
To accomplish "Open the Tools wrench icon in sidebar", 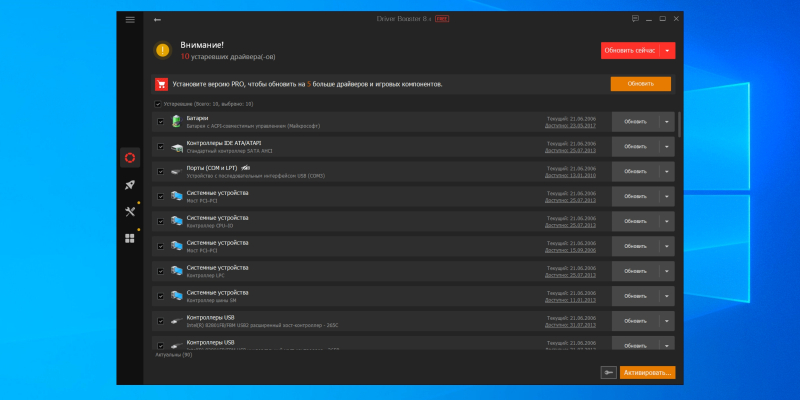I will pos(129,211).
